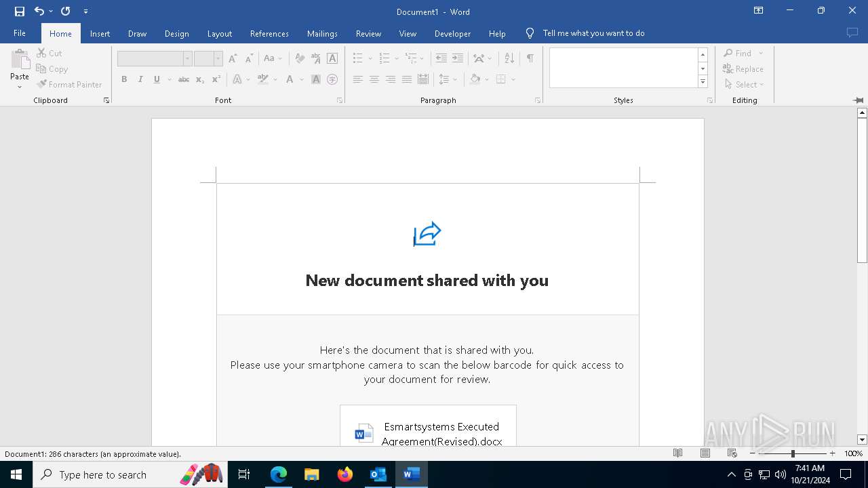
Task: Click the Bullets list icon
Action: pos(358,58)
